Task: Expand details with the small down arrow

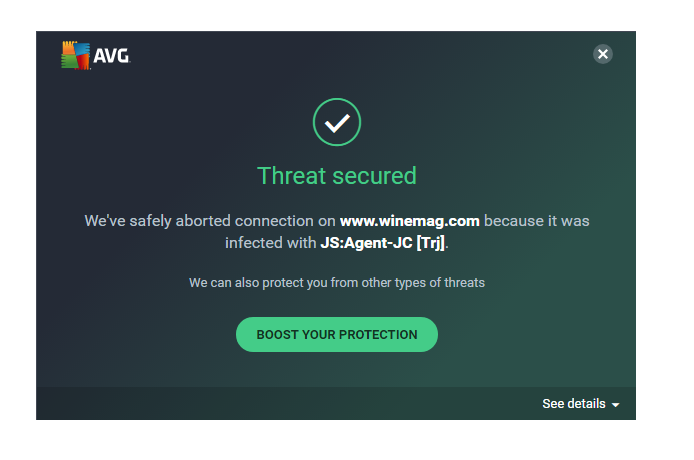Action: [615, 405]
